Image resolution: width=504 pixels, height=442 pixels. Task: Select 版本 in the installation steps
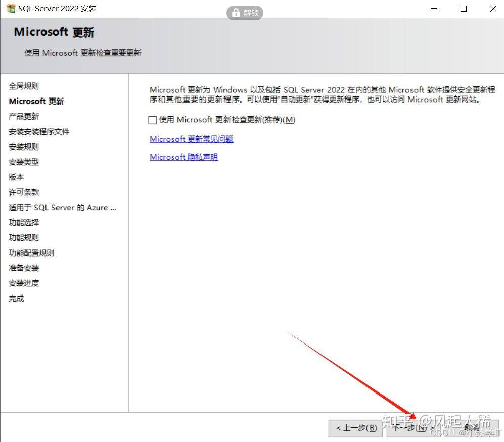click(x=16, y=177)
